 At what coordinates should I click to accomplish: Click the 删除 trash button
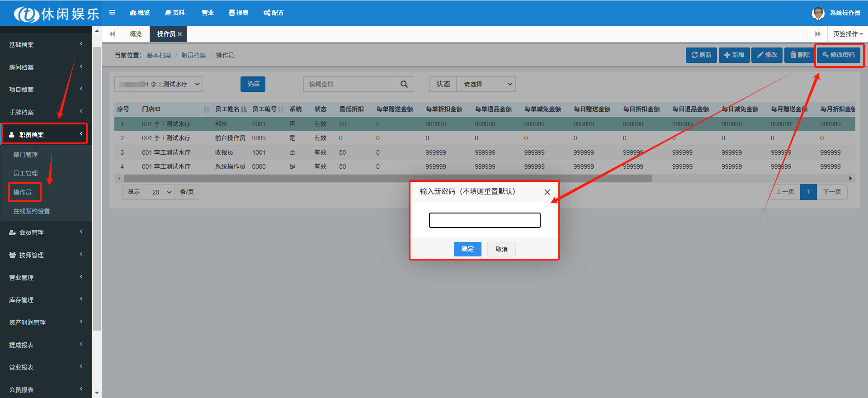[800, 55]
